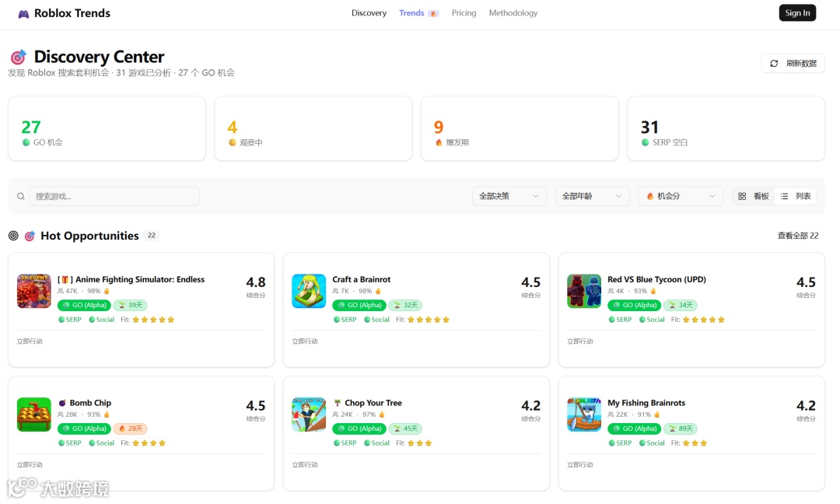This screenshot has width=840, height=504.
Task: Click the green dot in GO 机会 card
Action: [x=26, y=142]
